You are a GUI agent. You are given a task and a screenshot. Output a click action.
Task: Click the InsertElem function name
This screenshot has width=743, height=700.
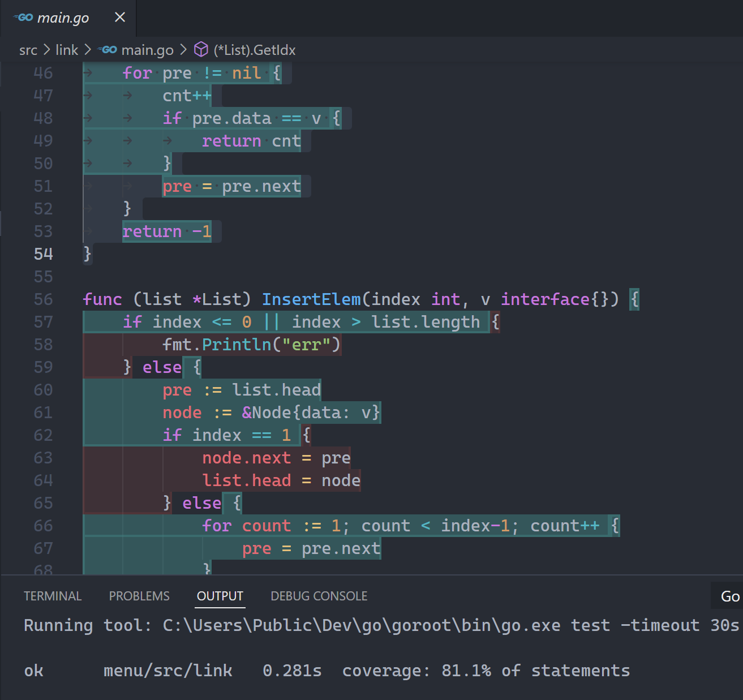[x=311, y=299]
